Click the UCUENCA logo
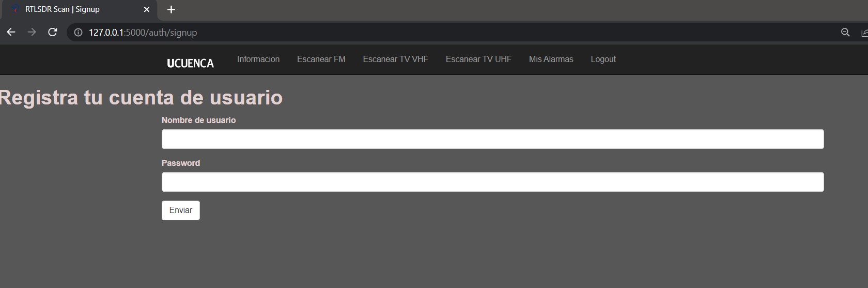This screenshot has width=868, height=288. pyautogui.click(x=190, y=63)
